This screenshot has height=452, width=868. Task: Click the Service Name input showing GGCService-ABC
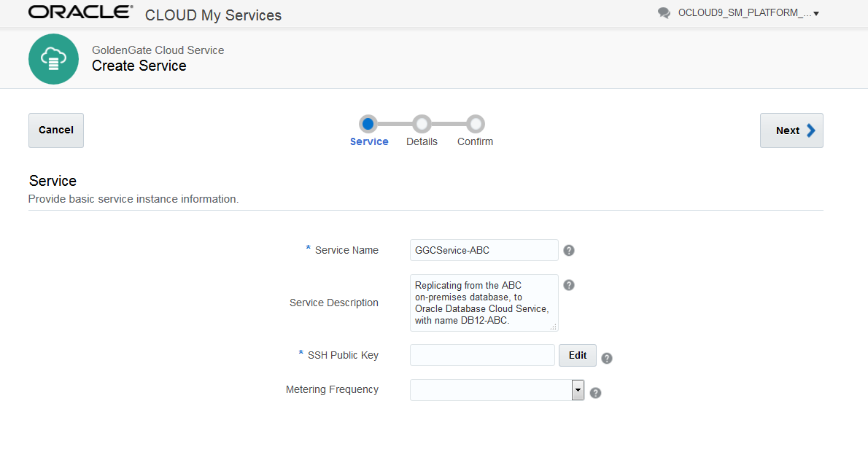(483, 249)
